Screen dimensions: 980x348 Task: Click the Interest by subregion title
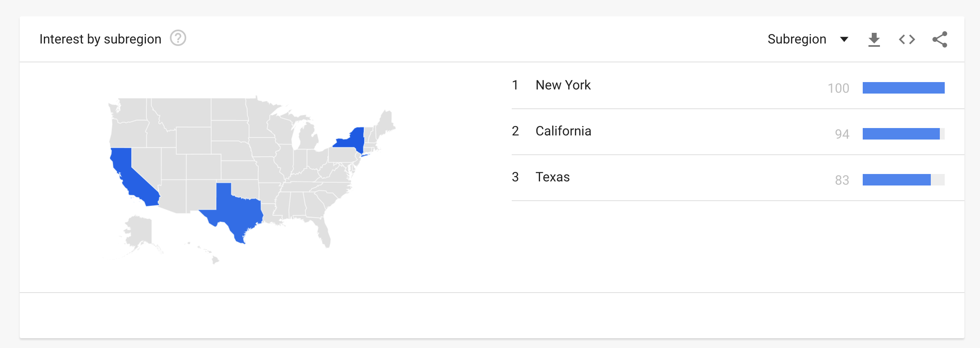100,39
